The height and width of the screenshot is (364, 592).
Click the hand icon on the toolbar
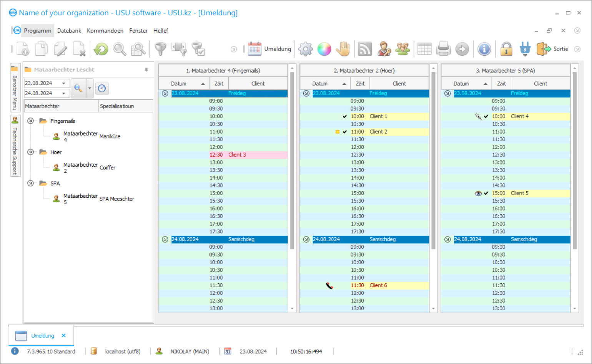point(343,49)
